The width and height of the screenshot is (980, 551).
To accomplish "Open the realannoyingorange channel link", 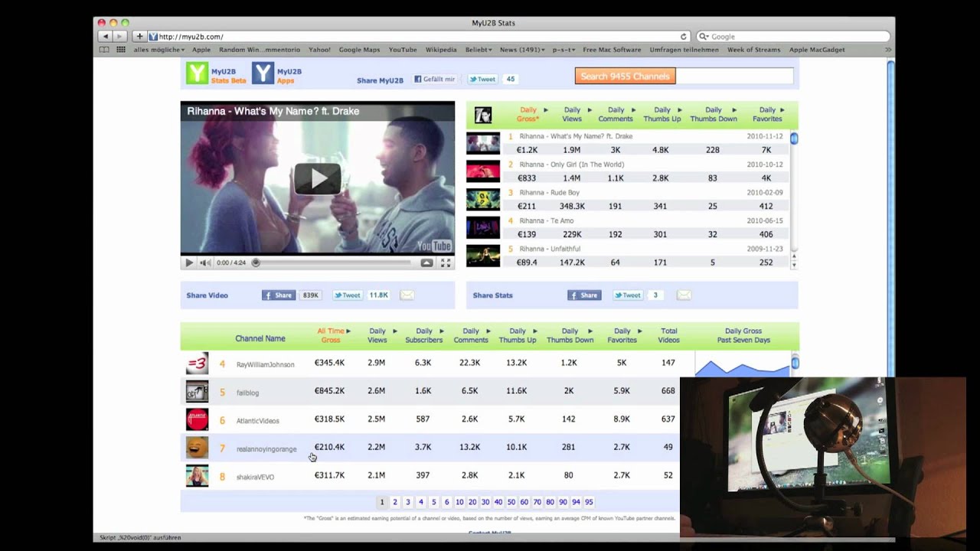I will [266, 449].
